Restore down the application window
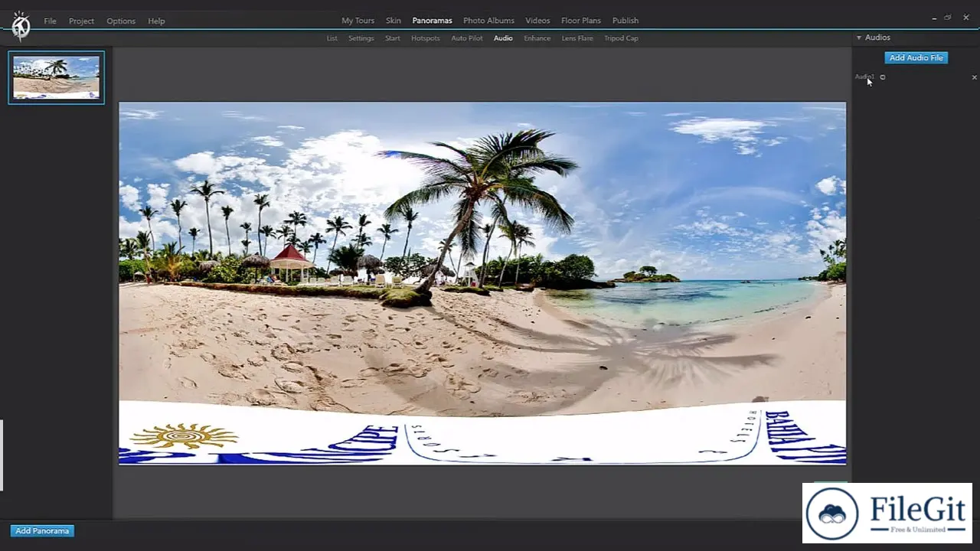 click(x=948, y=18)
